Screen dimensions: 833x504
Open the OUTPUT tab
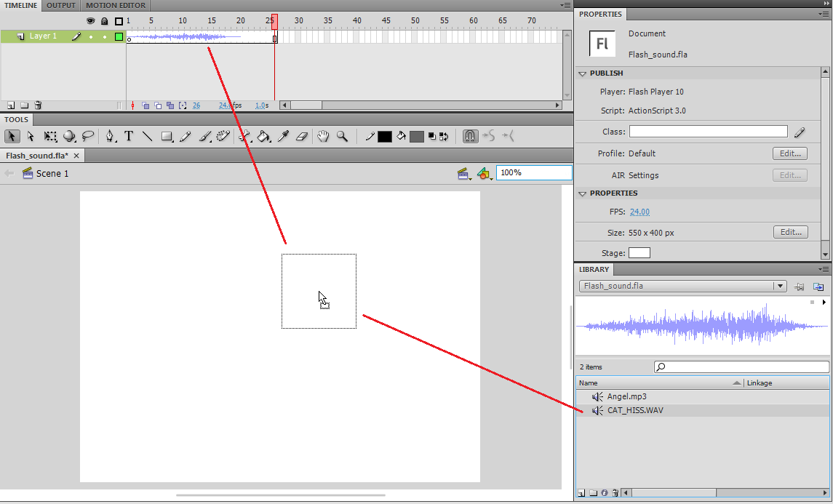tap(61, 5)
